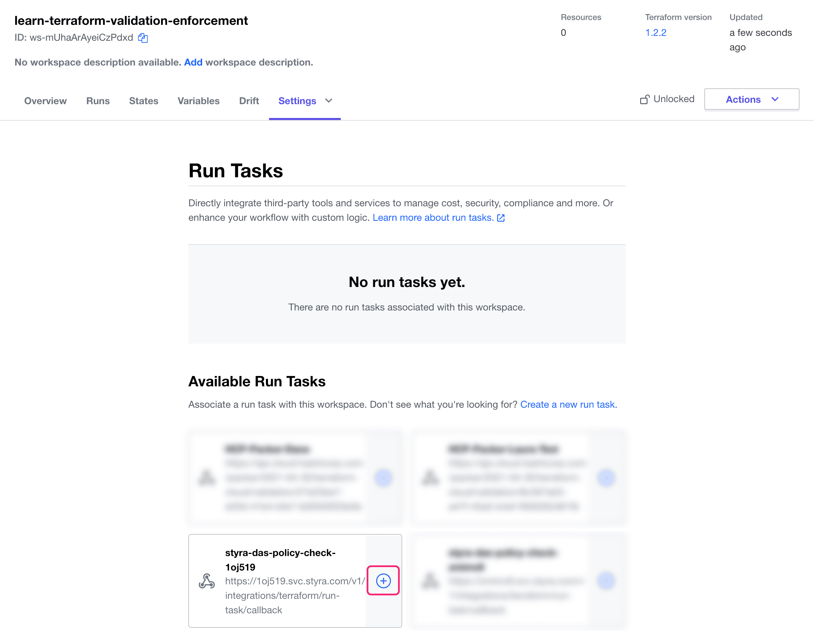Switch to the Overview tab
This screenshot has width=814, height=644.
[x=46, y=100]
